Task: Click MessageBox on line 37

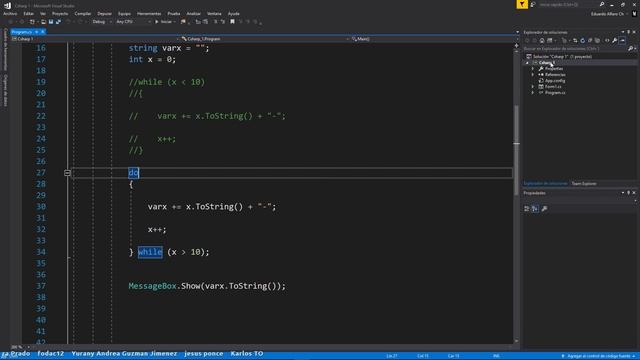Action: [x=152, y=286]
